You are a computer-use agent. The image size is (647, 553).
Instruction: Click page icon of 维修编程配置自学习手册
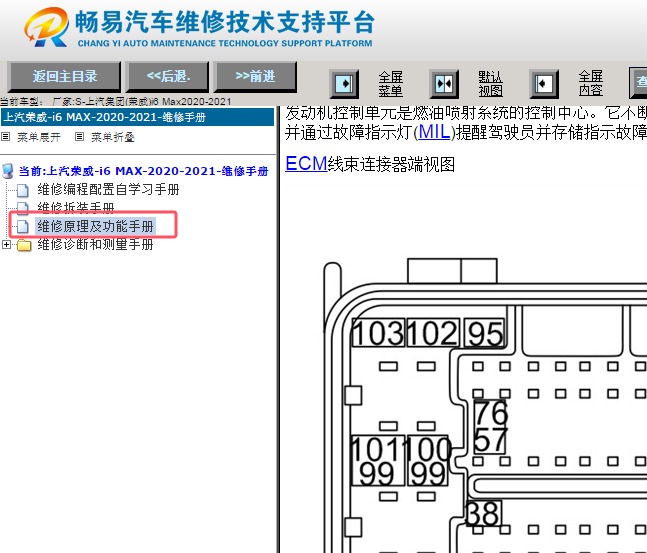coord(23,190)
